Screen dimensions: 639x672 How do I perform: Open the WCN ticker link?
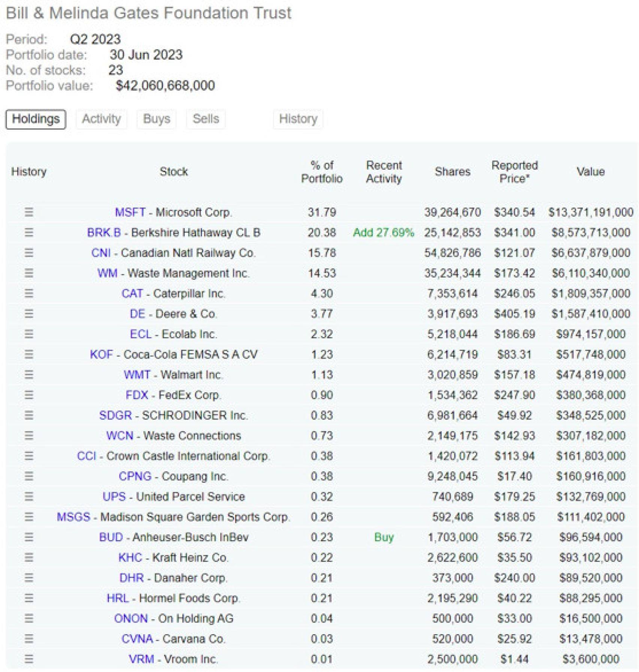pos(119,435)
